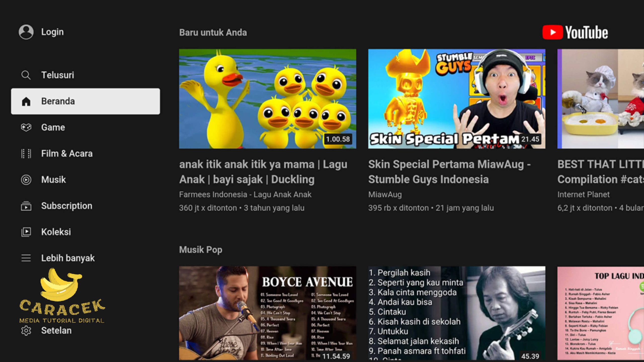Open the Pergilah kasih song list thumbnail

pyautogui.click(x=457, y=313)
